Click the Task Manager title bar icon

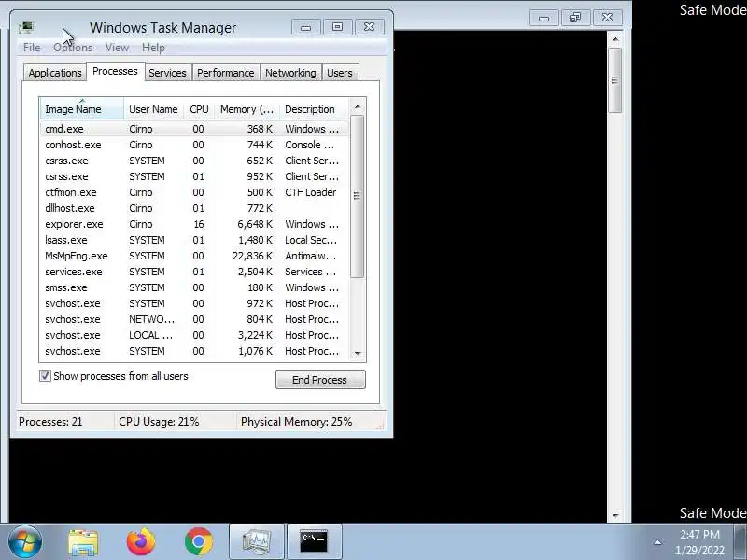click(26, 28)
